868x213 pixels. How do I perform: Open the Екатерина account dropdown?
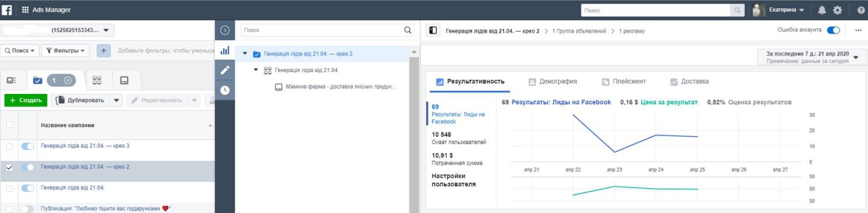click(x=787, y=10)
